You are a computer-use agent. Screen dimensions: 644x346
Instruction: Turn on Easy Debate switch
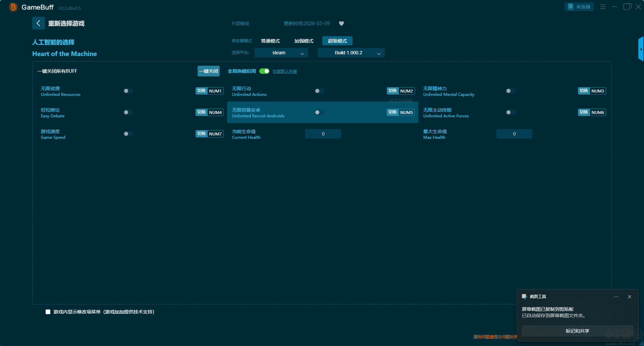point(128,112)
